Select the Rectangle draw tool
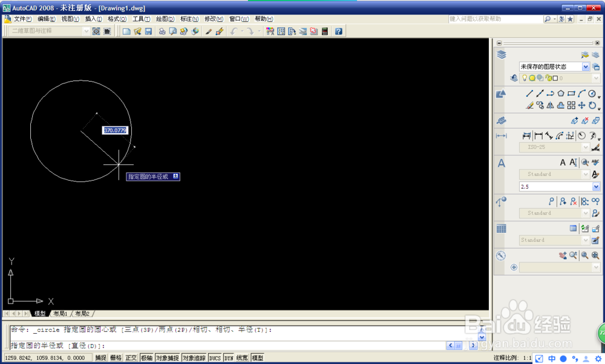 [571, 93]
